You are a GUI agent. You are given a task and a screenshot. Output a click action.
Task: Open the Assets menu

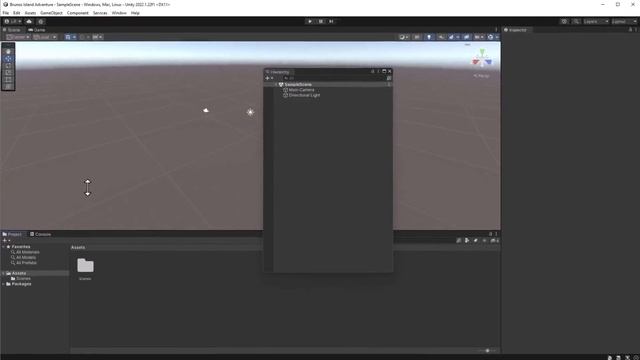[x=30, y=13]
